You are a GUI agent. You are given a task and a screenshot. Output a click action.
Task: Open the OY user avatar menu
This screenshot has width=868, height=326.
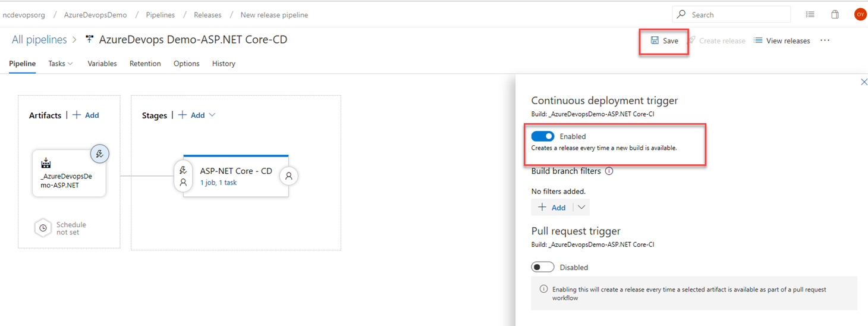coord(860,14)
